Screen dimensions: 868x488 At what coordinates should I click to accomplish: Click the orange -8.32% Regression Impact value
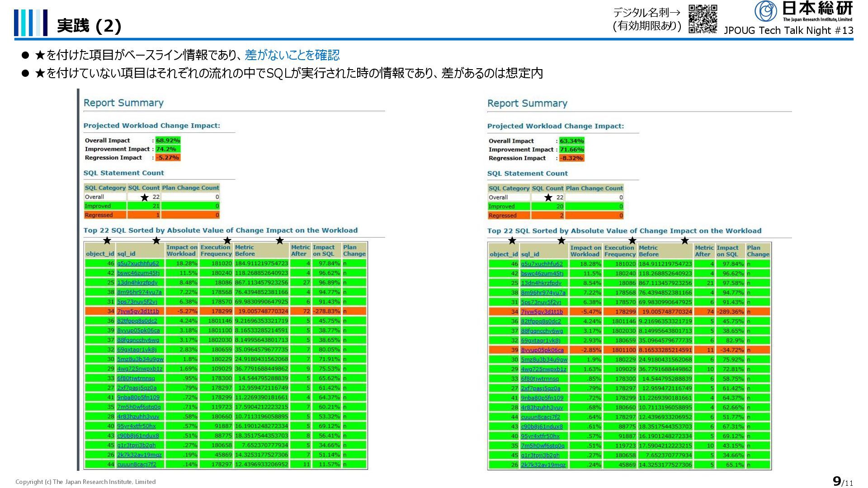[x=571, y=158]
